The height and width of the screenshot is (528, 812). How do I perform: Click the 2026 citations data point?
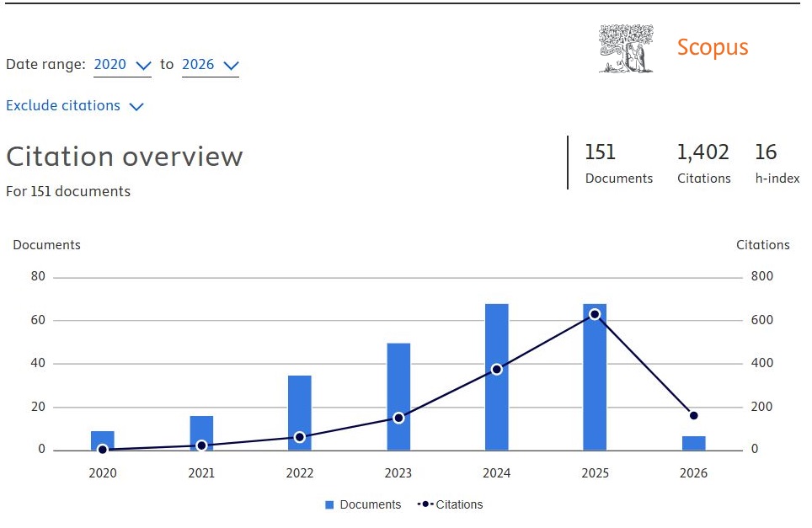coord(694,415)
